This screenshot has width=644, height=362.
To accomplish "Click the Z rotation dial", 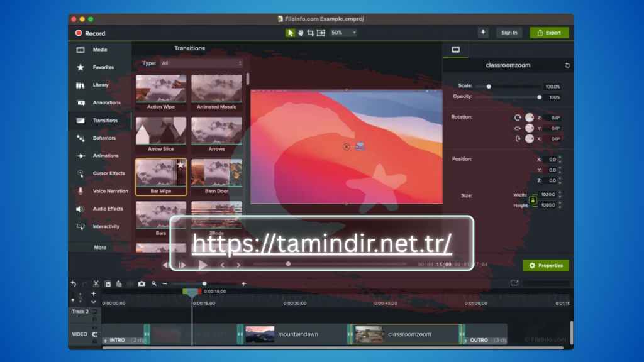I will tap(530, 118).
